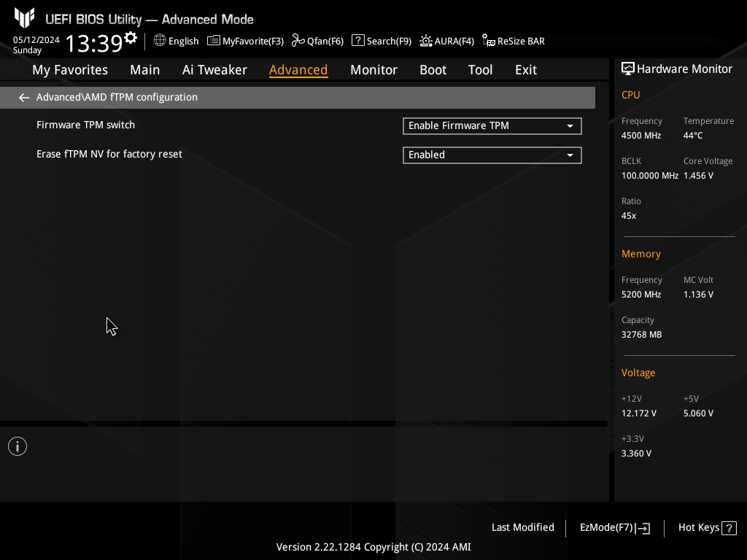
Task: Open the Exit tab
Action: pos(526,70)
